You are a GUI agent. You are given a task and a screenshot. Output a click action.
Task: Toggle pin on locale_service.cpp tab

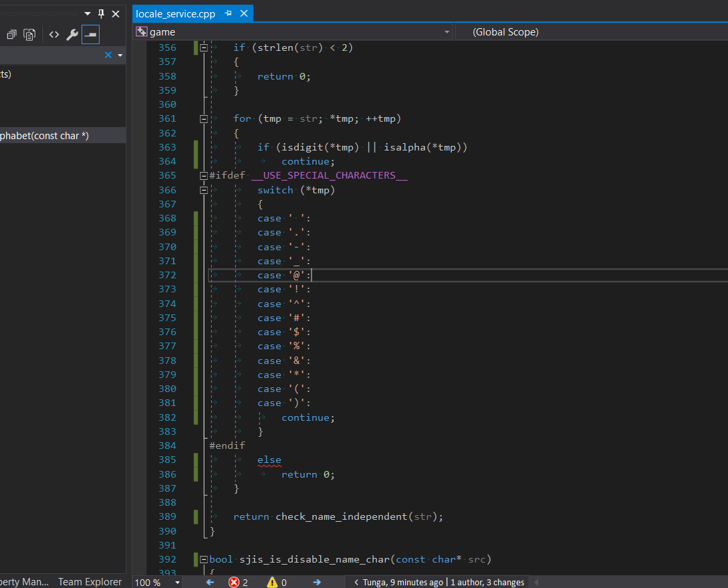[228, 13]
